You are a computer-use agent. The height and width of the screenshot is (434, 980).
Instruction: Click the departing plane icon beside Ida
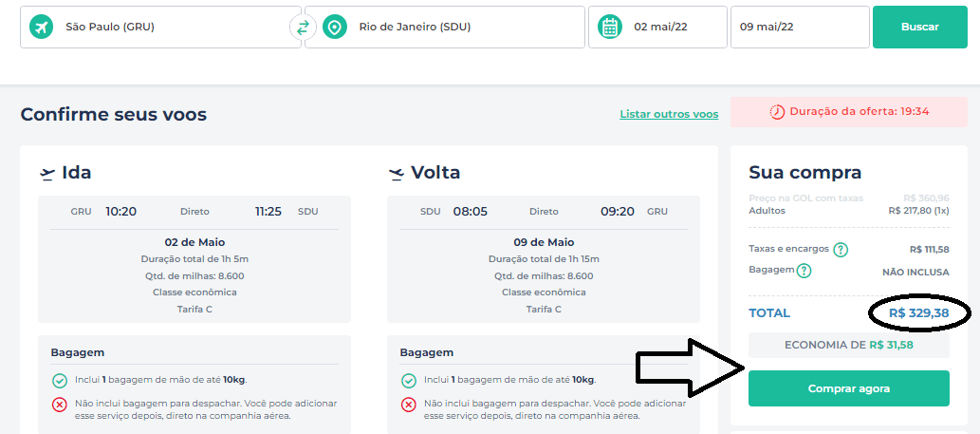point(47,174)
